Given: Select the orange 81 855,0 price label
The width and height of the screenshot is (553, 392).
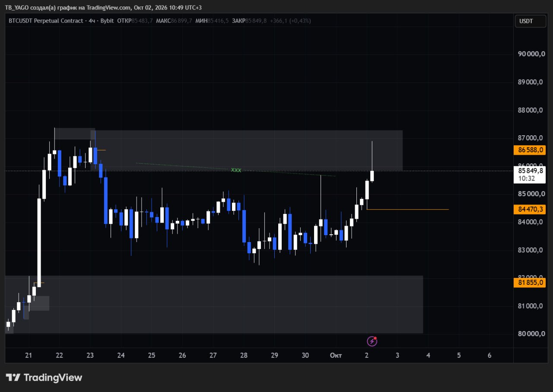Looking at the screenshot, I should tap(530, 283).
